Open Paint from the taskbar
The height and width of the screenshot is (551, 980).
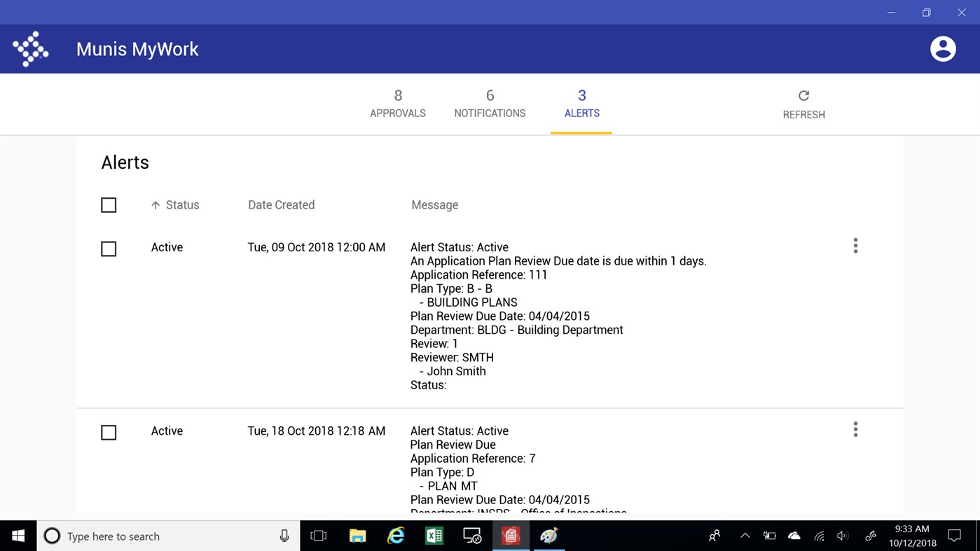(x=549, y=536)
